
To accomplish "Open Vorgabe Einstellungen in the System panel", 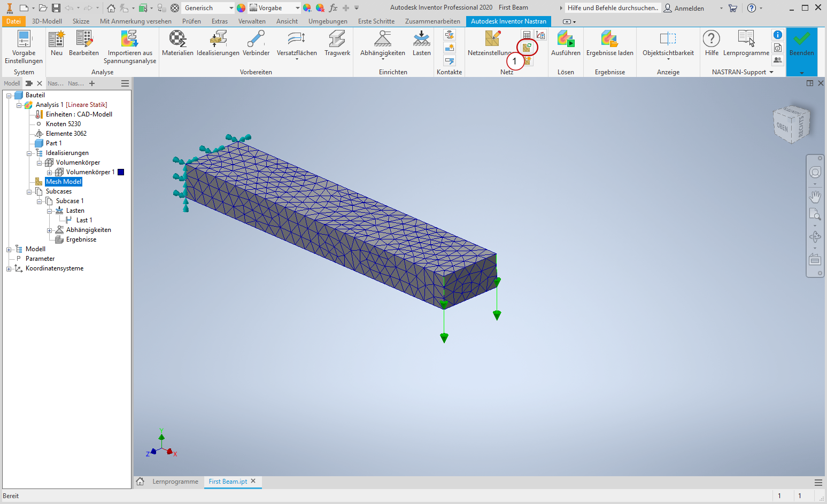I will coord(24,47).
